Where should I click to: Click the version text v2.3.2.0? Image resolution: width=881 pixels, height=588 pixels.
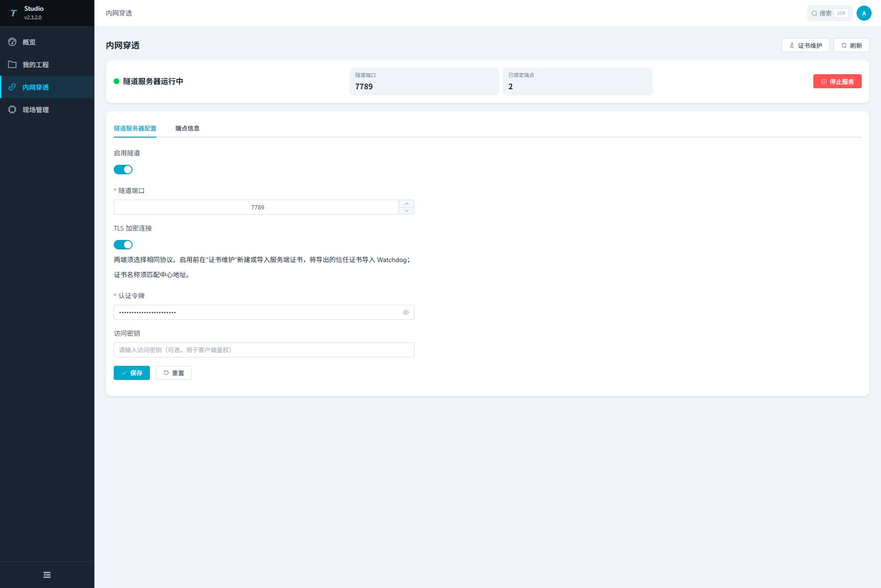click(x=33, y=17)
